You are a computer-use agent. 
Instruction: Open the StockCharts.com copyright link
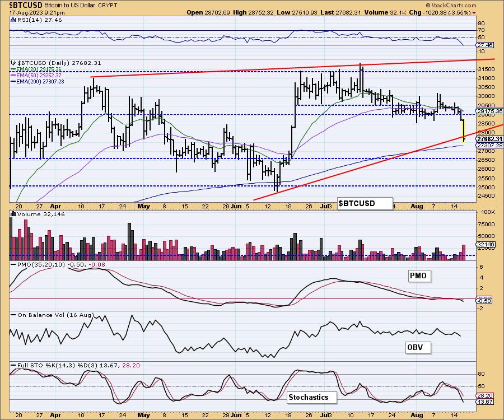pos(451,5)
